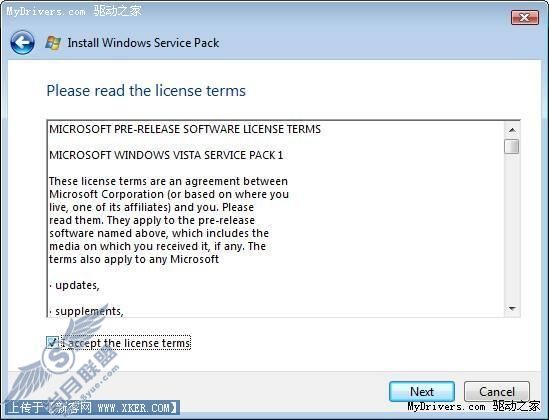Click the updates bullet line in license text
The image size is (549, 420).
tap(74, 286)
